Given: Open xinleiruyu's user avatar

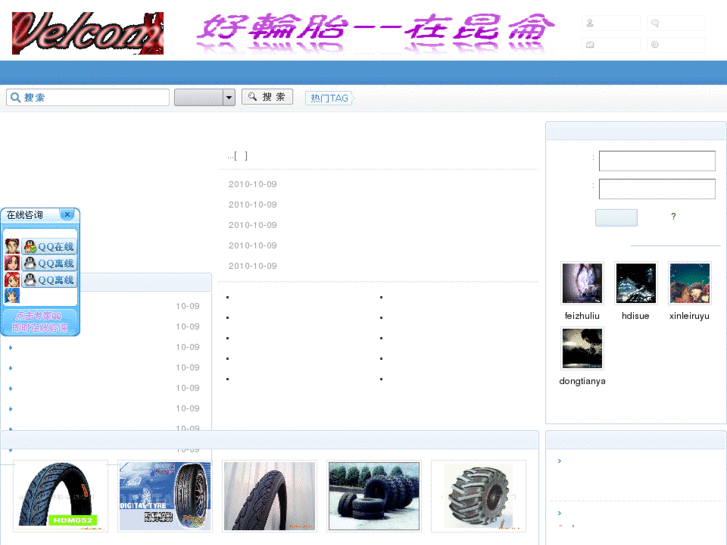Looking at the screenshot, I should pyautogui.click(x=689, y=283).
